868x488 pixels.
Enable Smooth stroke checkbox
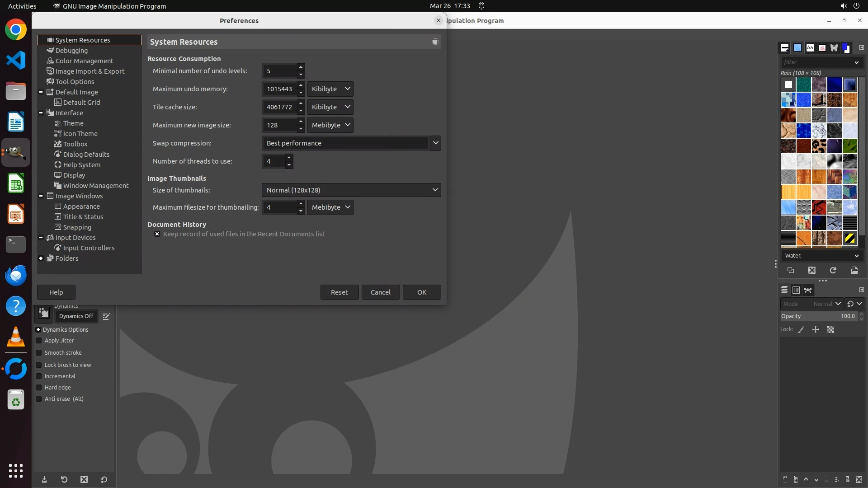tap(39, 353)
